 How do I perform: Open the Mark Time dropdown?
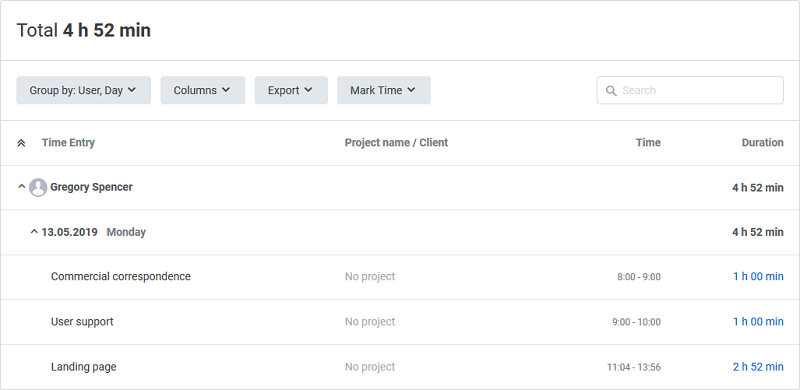click(384, 90)
